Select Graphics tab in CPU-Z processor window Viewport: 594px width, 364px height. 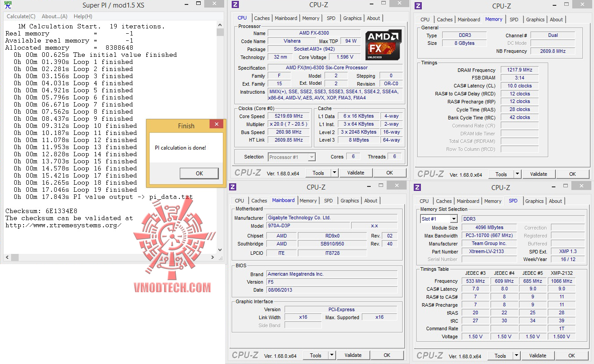(x=352, y=18)
